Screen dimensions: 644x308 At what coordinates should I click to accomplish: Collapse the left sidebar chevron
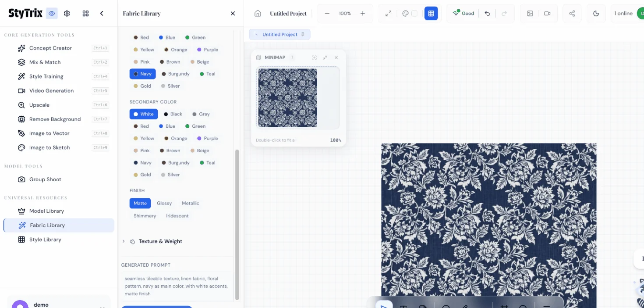(102, 14)
